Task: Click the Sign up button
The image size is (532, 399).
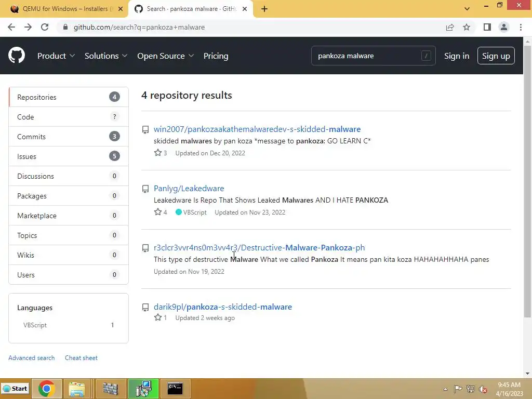Action: 496,56
